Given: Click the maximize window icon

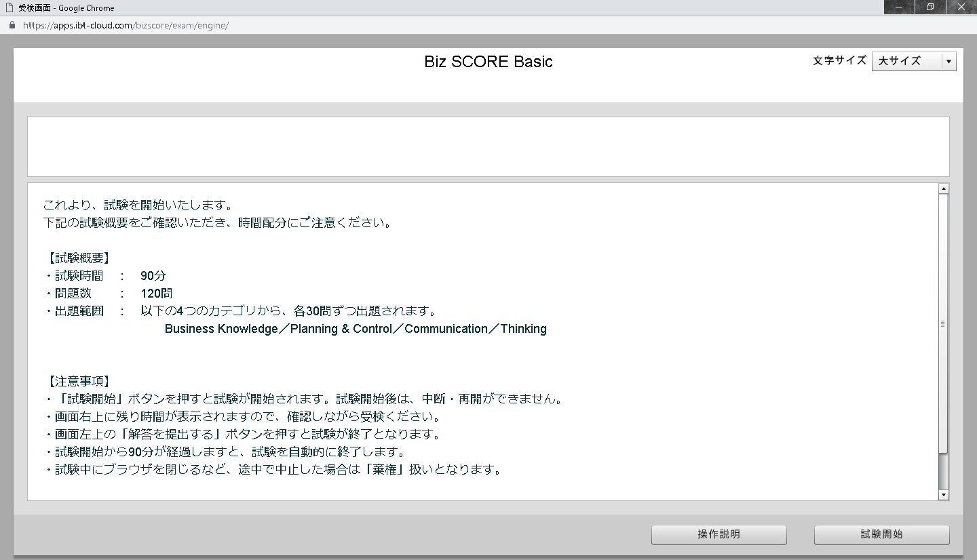Looking at the screenshot, I should tap(929, 7).
